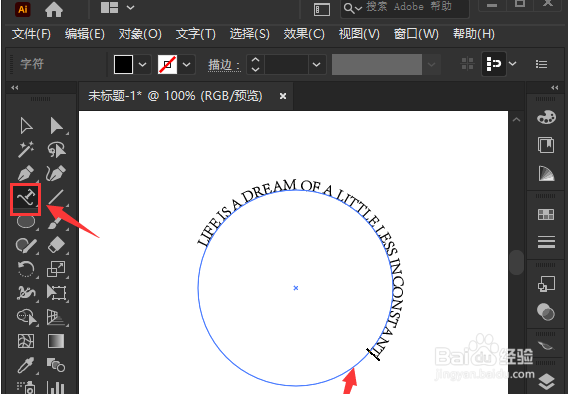Open the 视图(V) menu
This screenshot has height=394, width=568.
point(359,34)
